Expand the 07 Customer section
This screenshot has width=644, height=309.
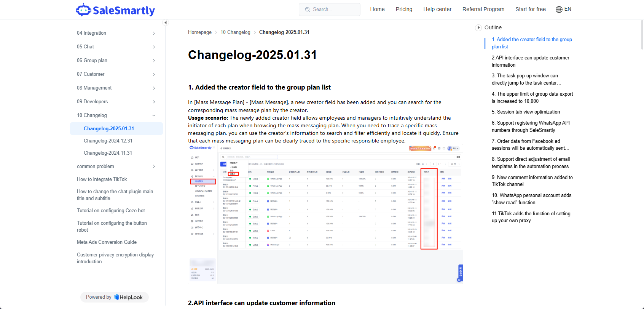[x=116, y=74]
